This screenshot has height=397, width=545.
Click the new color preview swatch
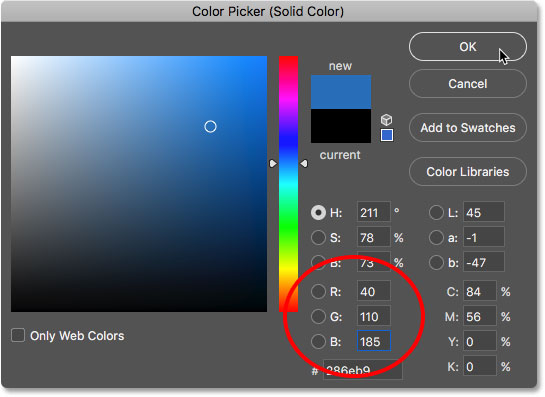(x=341, y=92)
